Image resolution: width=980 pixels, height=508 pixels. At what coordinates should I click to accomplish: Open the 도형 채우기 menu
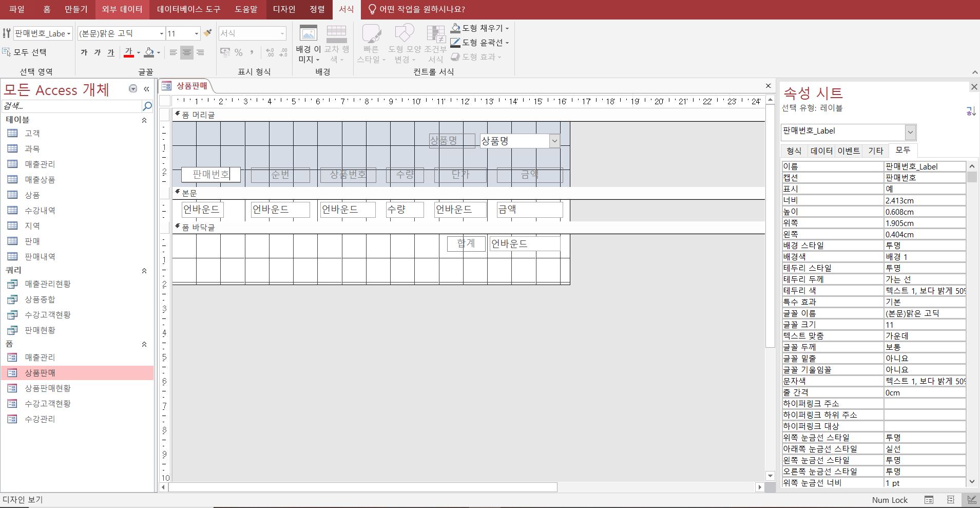point(481,28)
